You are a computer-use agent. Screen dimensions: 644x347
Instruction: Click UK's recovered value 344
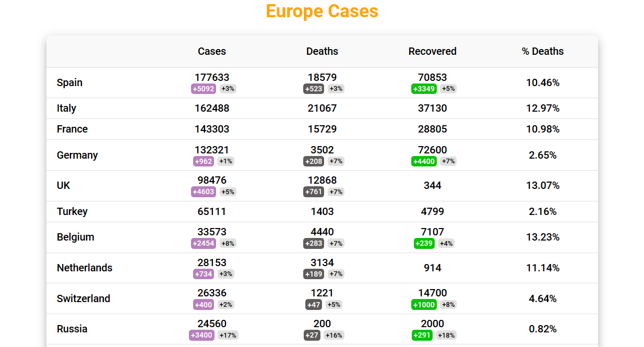pos(433,185)
